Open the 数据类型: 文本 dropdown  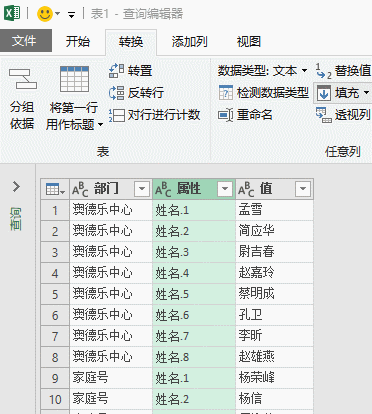(x=262, y=71)
